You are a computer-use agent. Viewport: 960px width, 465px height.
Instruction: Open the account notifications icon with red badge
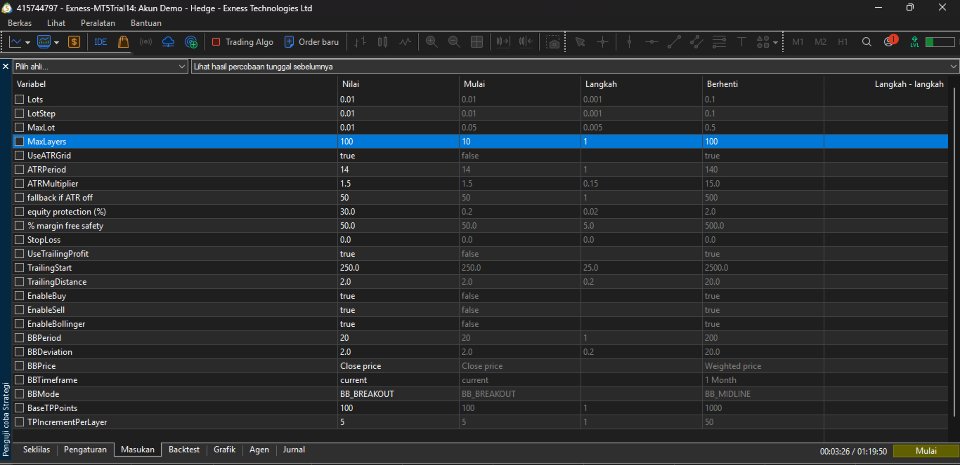coord(890,42)
